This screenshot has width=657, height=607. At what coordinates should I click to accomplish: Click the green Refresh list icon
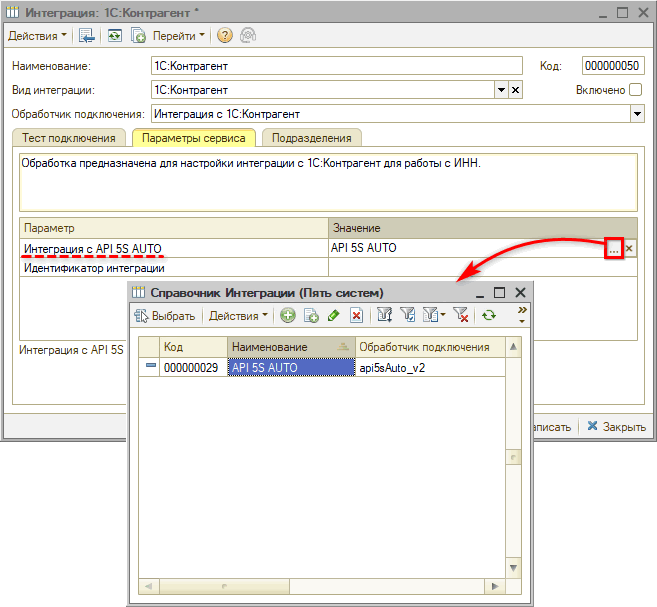(x=488, y=316)
